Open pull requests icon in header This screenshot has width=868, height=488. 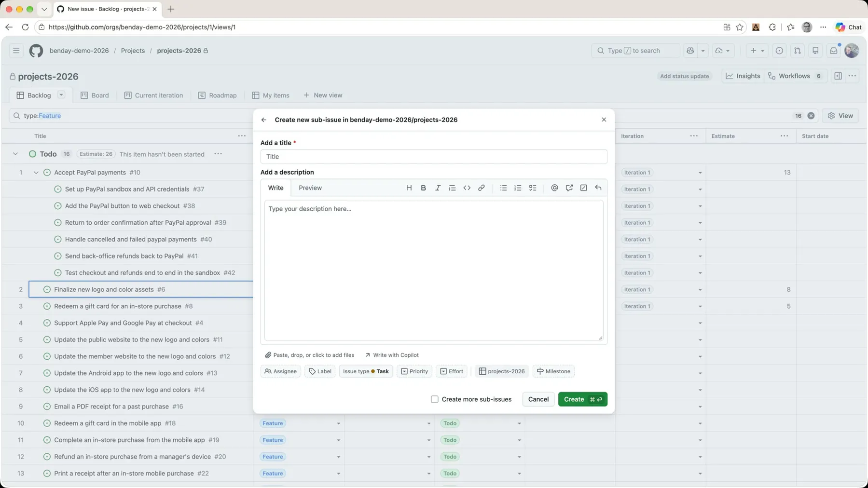point(797,51)
